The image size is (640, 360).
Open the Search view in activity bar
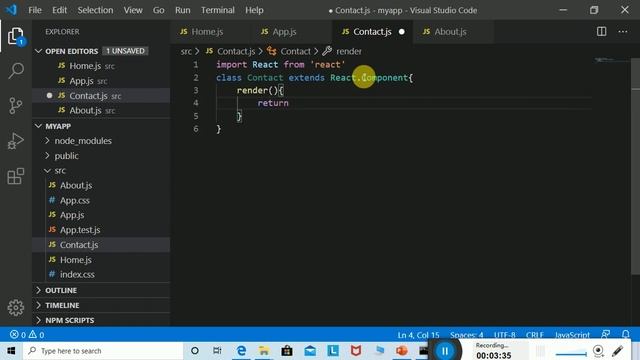click(x=16, y=71)
